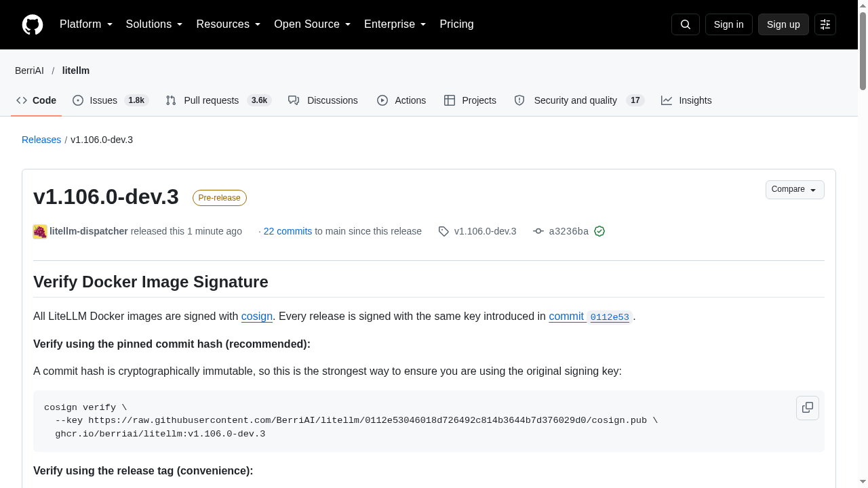Open the Resources dropdown
Image resolution: width=868 pixels, height=488 pixels.
229,24
